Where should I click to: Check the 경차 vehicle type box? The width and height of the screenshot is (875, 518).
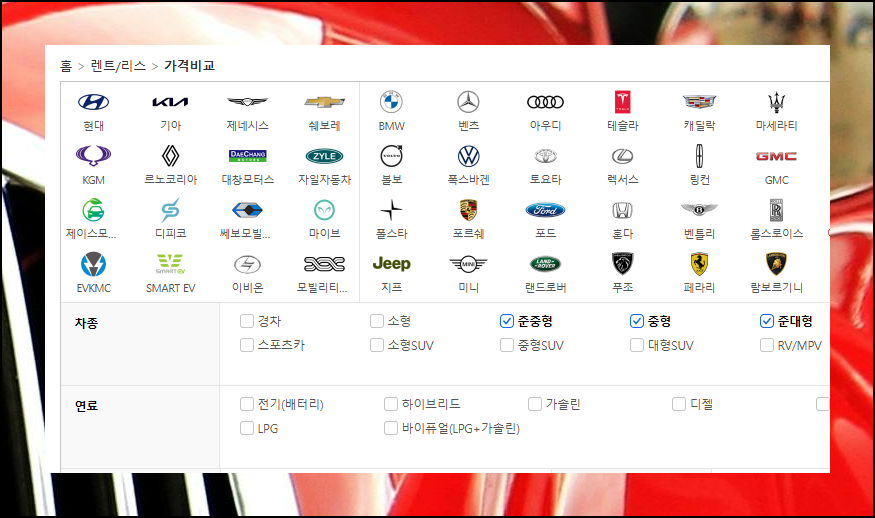coord(247,321)
